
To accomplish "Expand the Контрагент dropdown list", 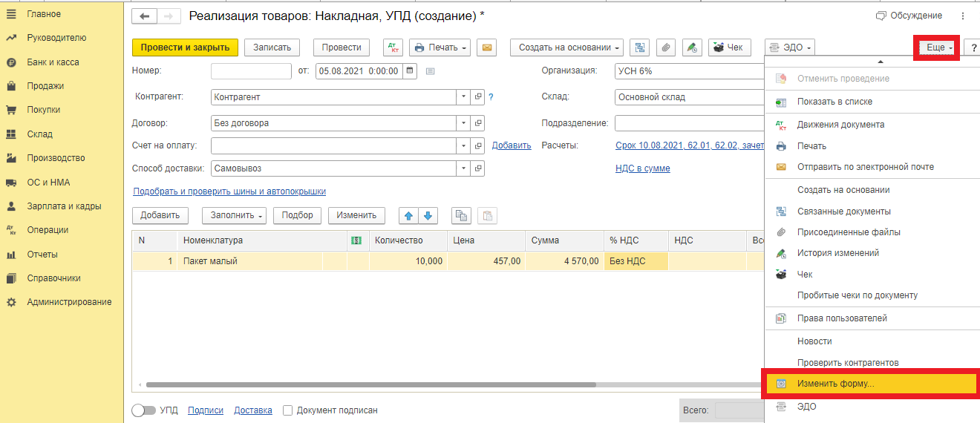I will click(x=463, y=97).
